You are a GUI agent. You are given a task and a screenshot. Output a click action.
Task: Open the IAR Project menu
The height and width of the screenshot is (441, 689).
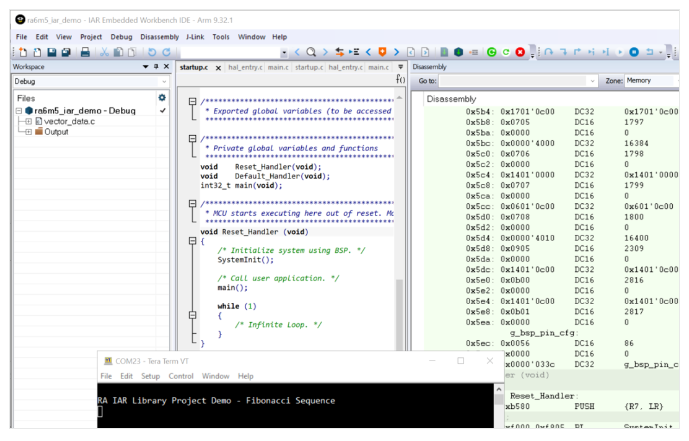[x=91, y=37]
